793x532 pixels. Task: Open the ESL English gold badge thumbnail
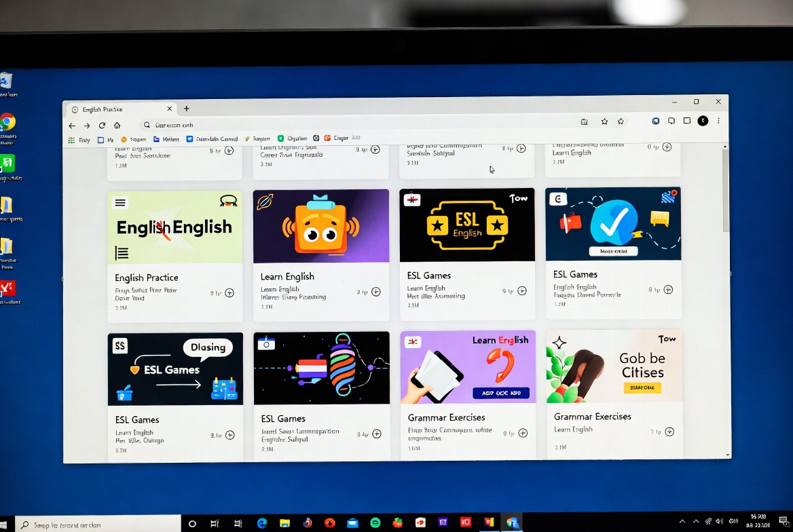[467, 225]
